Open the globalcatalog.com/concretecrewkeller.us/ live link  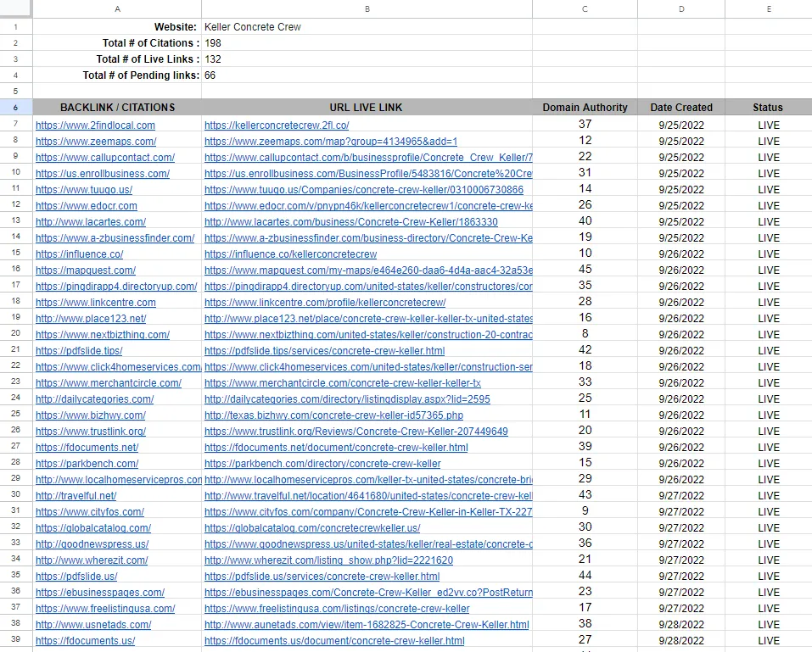312,528
